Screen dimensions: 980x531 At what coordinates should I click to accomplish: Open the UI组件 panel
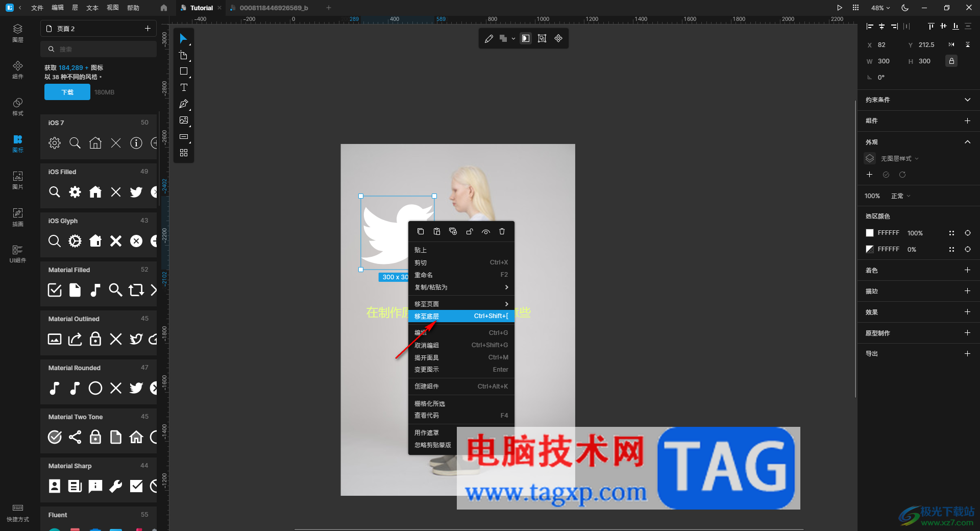[18, 254]
